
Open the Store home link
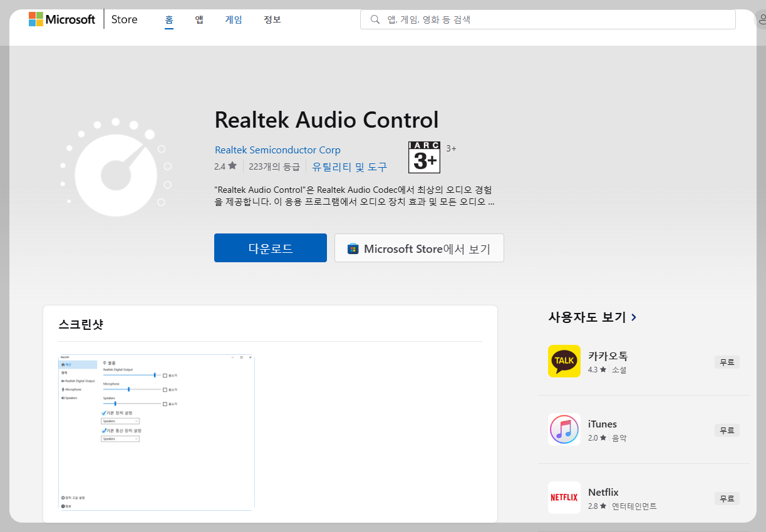[x=124, y=19]
